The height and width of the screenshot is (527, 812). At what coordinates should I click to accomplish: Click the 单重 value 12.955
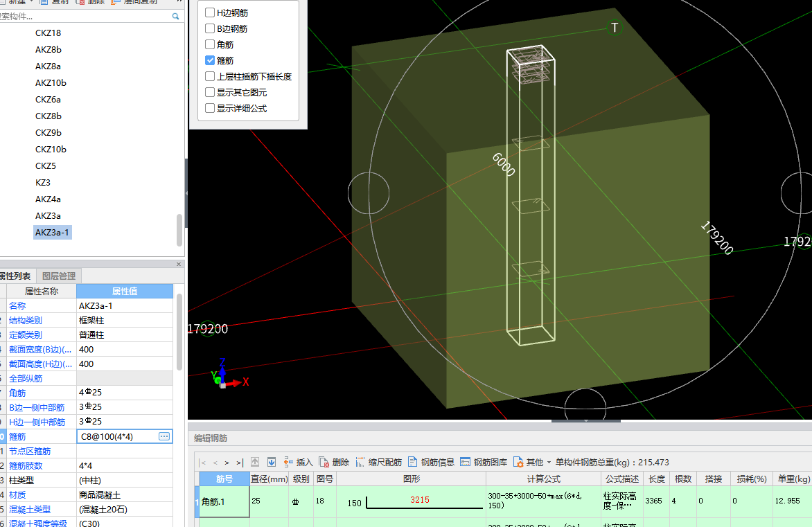tap(787, 501)
